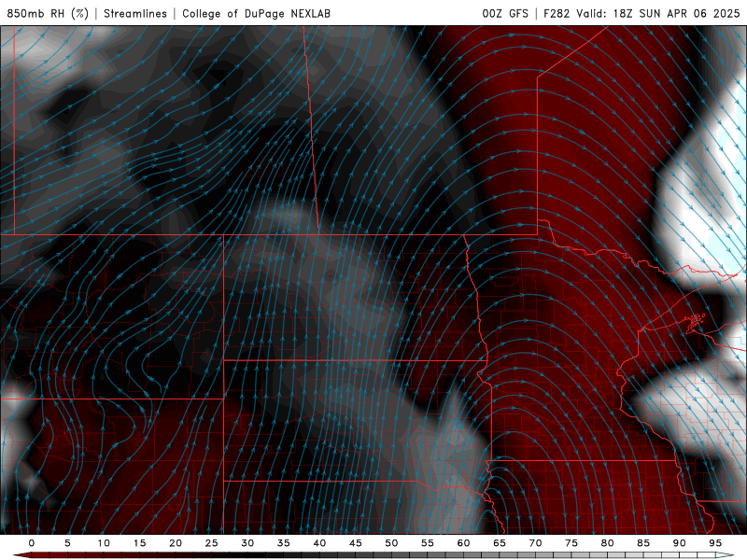747x560 pixels.
Task: Click the colorbar value label 15
Action: pos(139,543)
